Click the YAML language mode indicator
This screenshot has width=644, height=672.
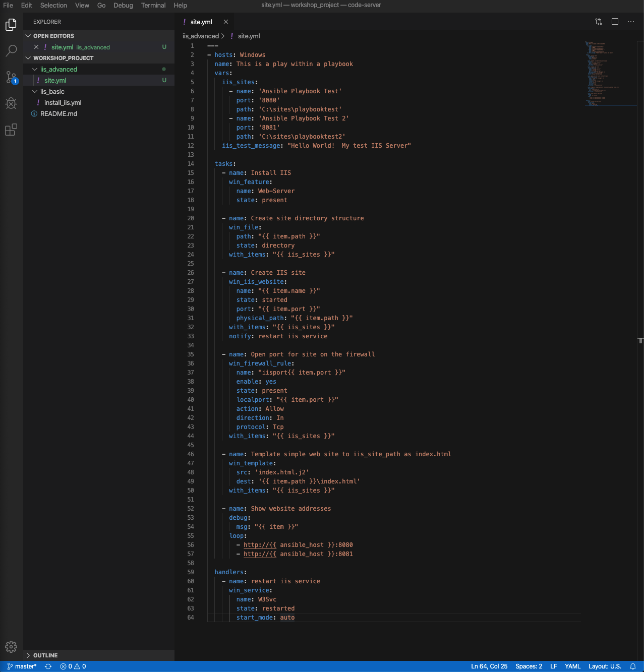pos(572,666)
